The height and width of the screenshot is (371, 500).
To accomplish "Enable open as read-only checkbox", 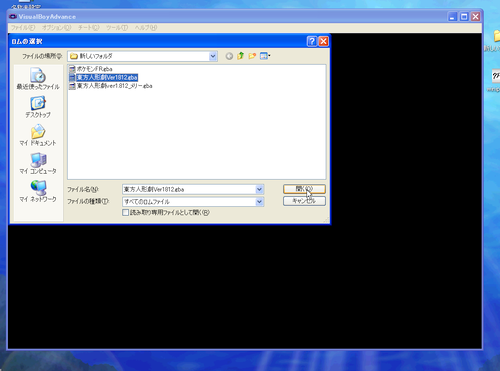I will click(126, 212).
